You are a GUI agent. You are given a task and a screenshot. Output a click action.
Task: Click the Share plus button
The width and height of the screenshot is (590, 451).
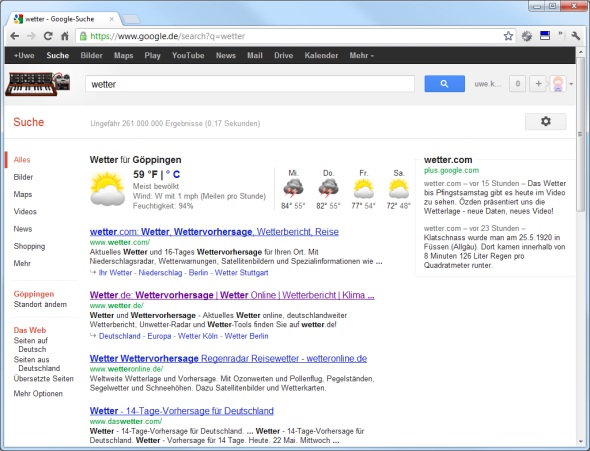[x=538, y=84]
